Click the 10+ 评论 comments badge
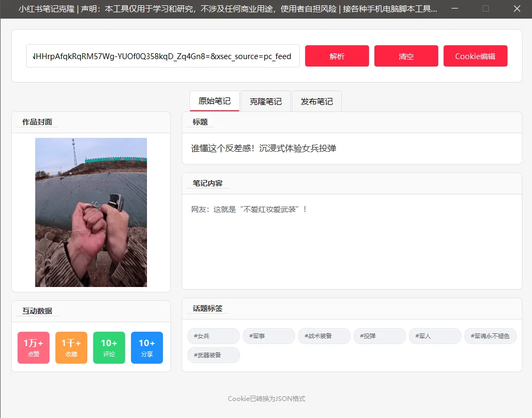The width and height of the screenshot is (532, 418). click(109, 348)
